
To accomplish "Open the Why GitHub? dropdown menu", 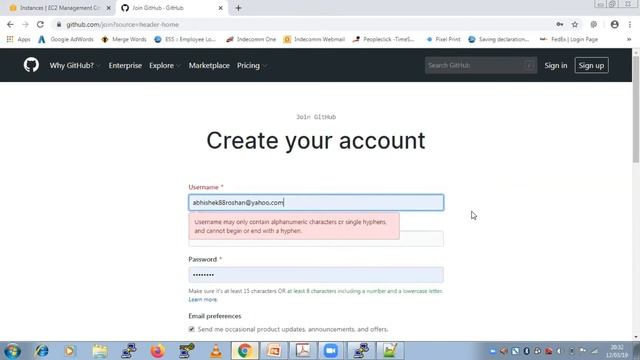I will (74, 65).
